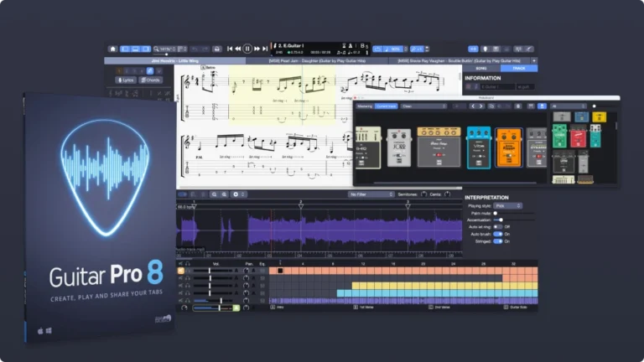644x362 pixels.
Task: Rewind one bar in playback
Action: point(238,49)
